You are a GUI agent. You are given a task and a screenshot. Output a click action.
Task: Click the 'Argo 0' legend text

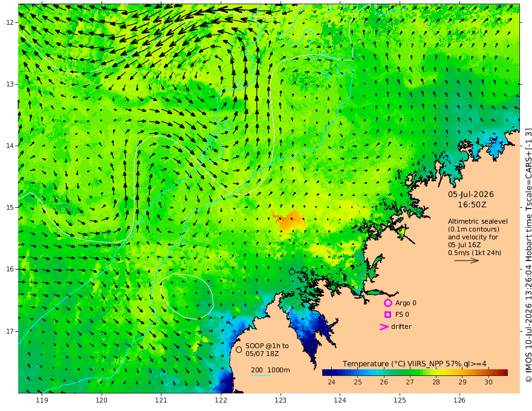[x=406, y=303]
